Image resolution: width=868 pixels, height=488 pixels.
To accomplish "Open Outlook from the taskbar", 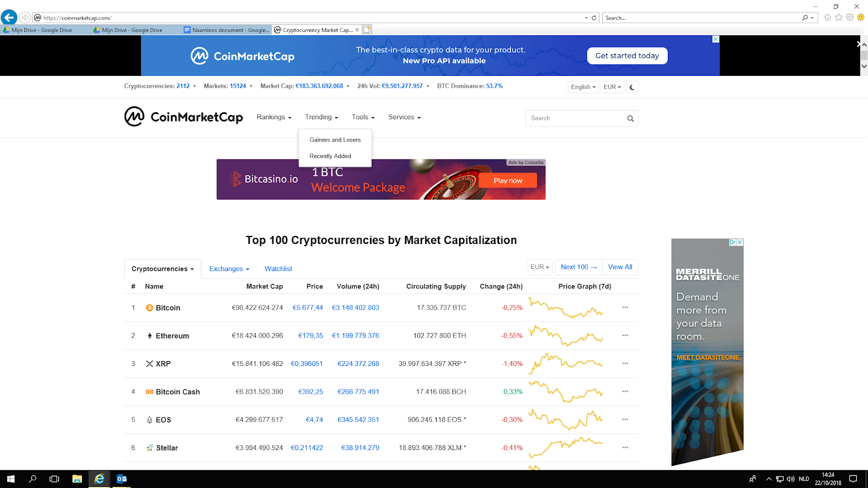I will tap(122, 479).
